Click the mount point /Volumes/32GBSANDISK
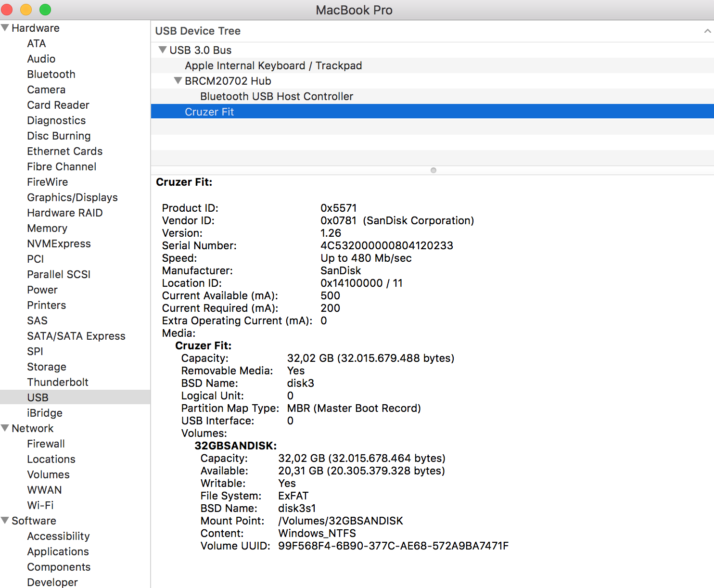Viewport: 714px width, 588px height. [341, 521]
